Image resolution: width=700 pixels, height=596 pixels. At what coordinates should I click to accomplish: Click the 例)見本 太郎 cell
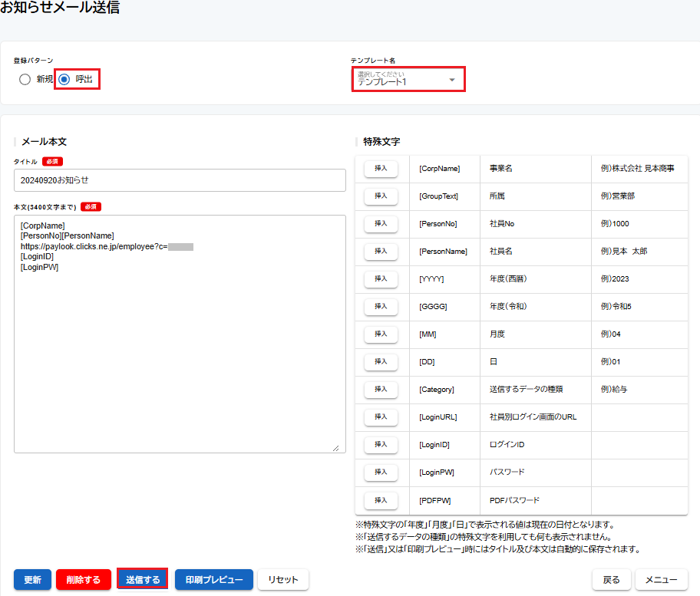(639, 252)
